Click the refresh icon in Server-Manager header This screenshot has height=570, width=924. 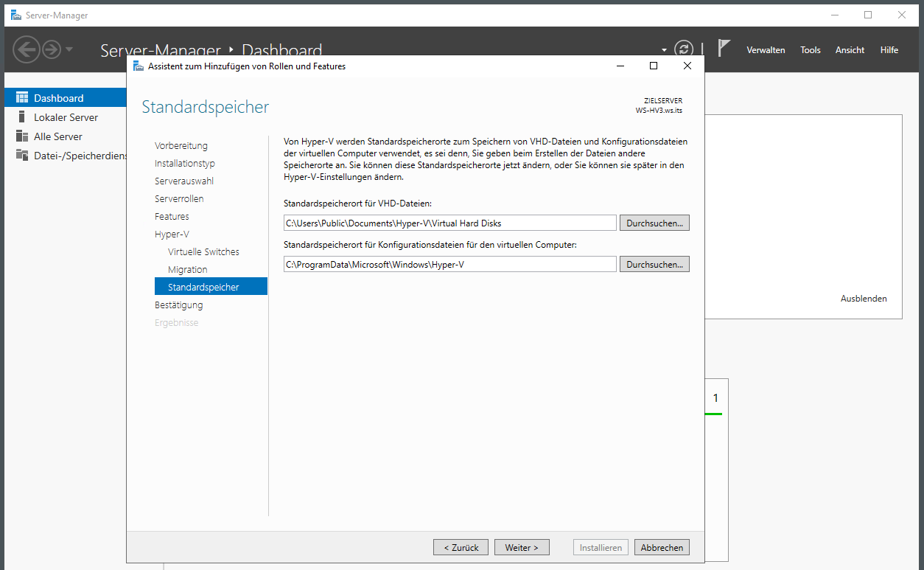pos(685,49)
